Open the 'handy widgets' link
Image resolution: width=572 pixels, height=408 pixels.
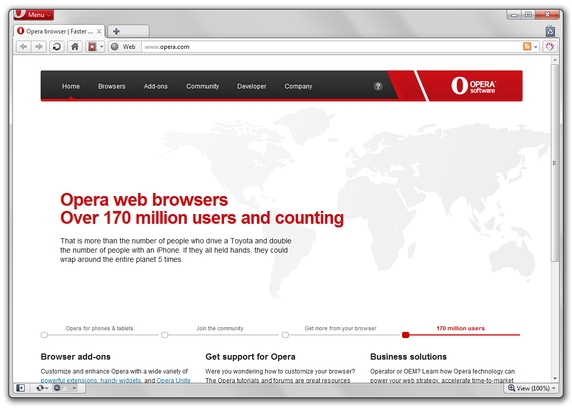click(x=121, y=380)
